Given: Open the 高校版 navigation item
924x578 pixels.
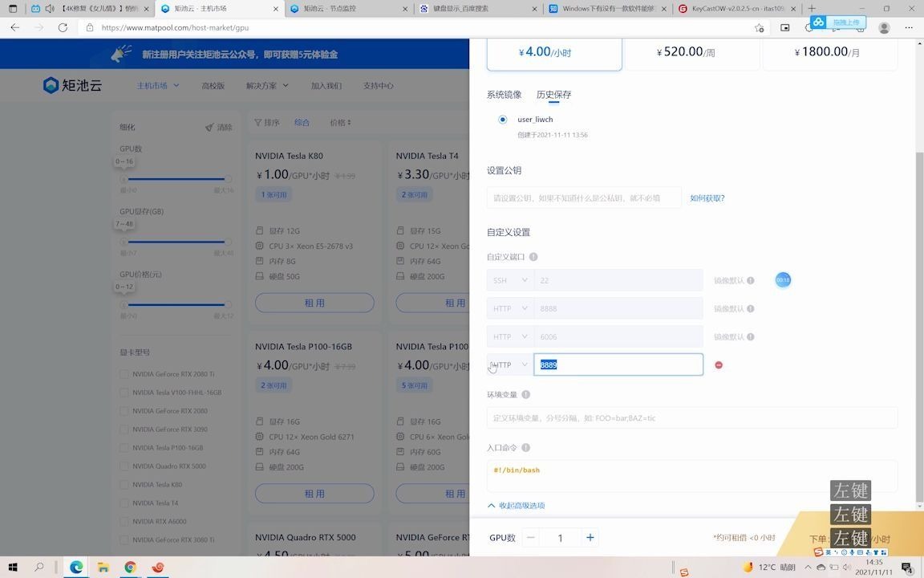Looking at the screenshot, I should [213, 86].
